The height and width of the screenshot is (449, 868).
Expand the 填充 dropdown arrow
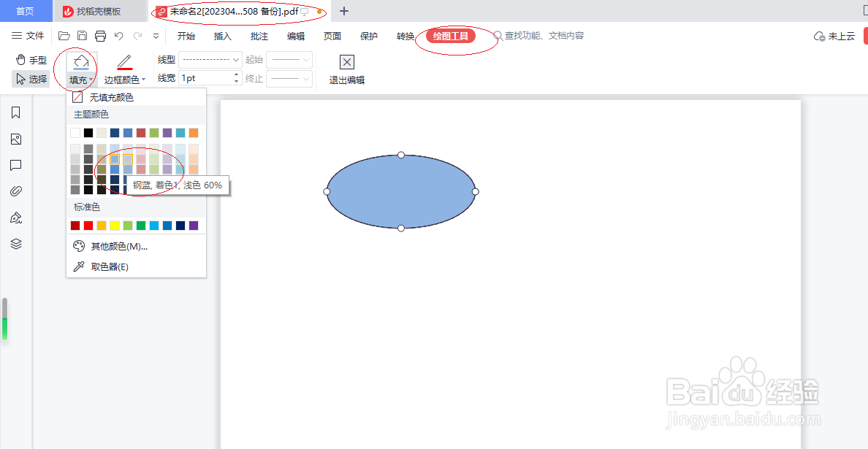[x=91, y=80]
